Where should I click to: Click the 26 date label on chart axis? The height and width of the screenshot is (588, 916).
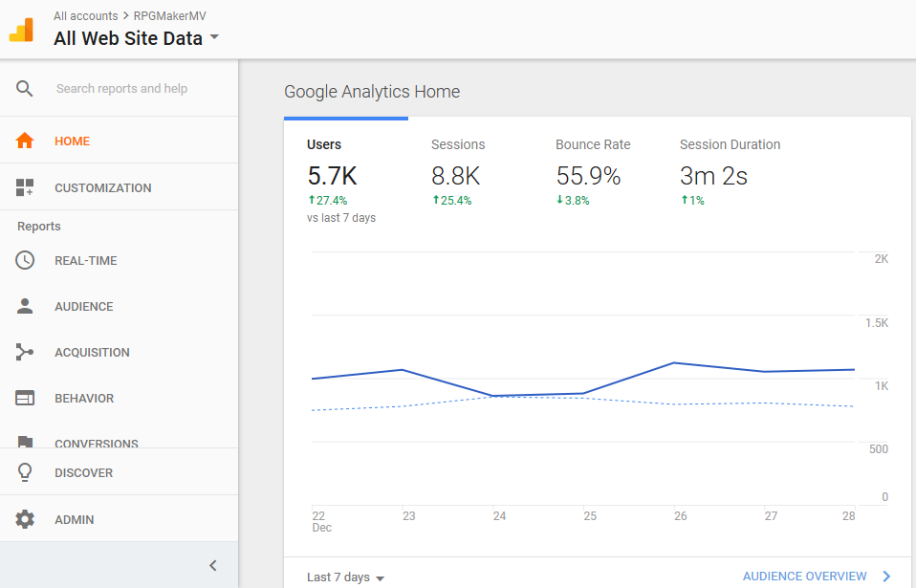click(681, 516)
